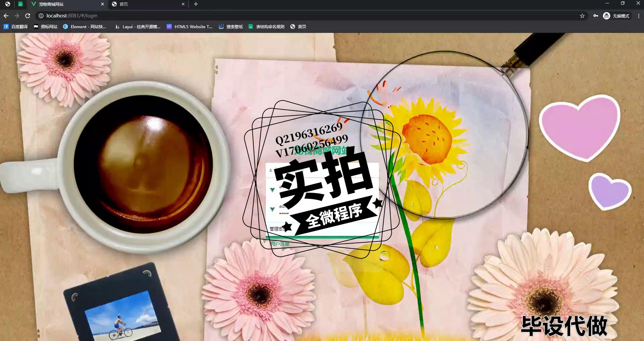The height and width of the screenshot is (341, 644).
Task: Go back to previous page
Action: coord(6,16)
